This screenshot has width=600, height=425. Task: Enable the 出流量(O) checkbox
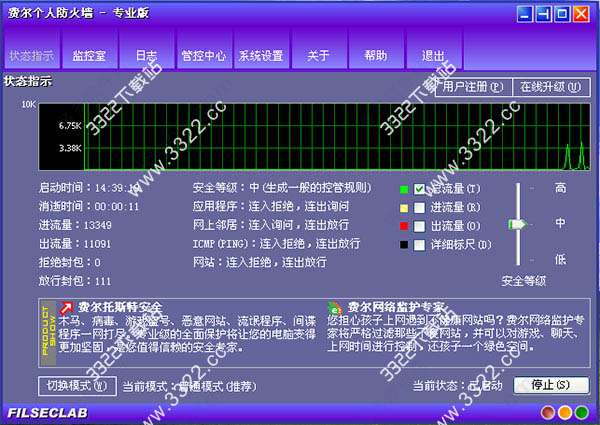[x=419, y=226]
